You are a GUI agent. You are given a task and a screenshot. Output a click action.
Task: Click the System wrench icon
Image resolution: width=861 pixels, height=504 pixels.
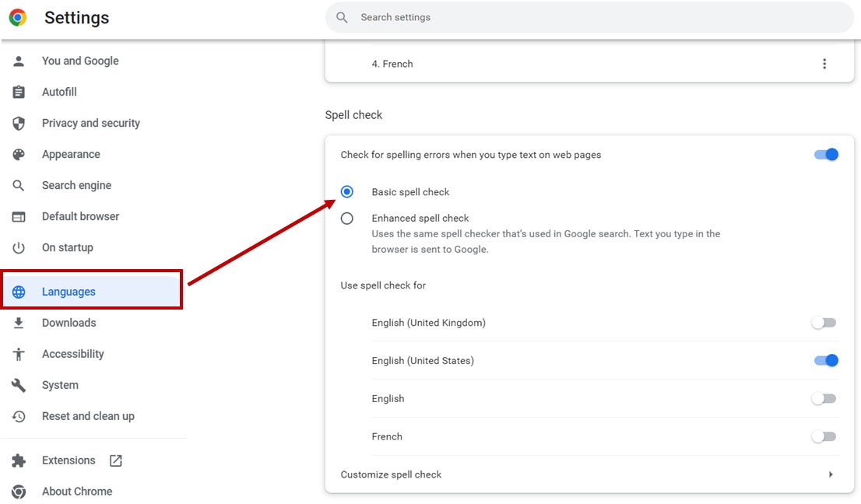[x=19, y=385]
